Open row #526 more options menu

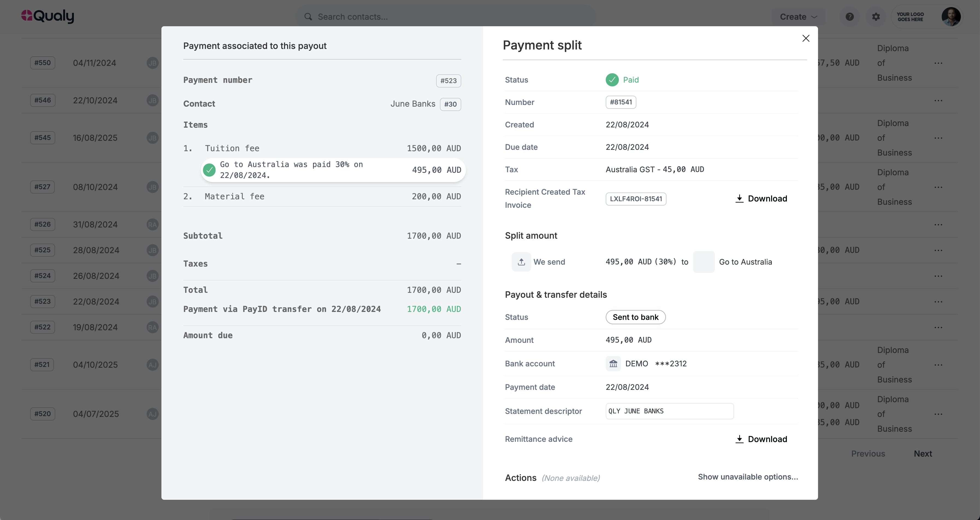938,225
